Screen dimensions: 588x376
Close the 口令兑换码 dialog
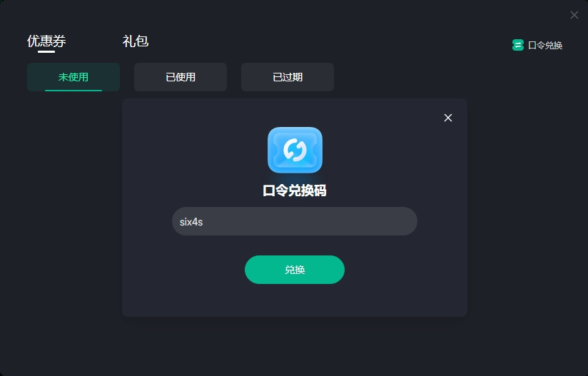coord(447,118)
